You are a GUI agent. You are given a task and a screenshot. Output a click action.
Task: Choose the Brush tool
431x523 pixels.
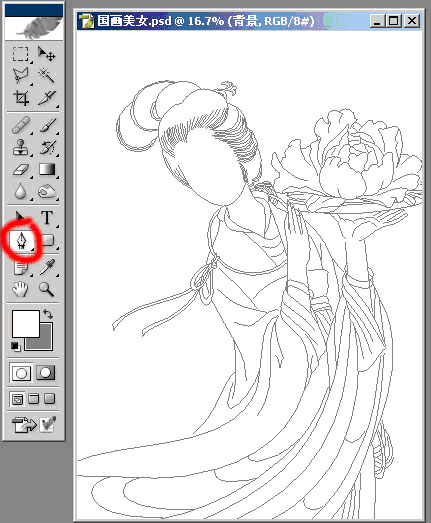coord(46,124)
